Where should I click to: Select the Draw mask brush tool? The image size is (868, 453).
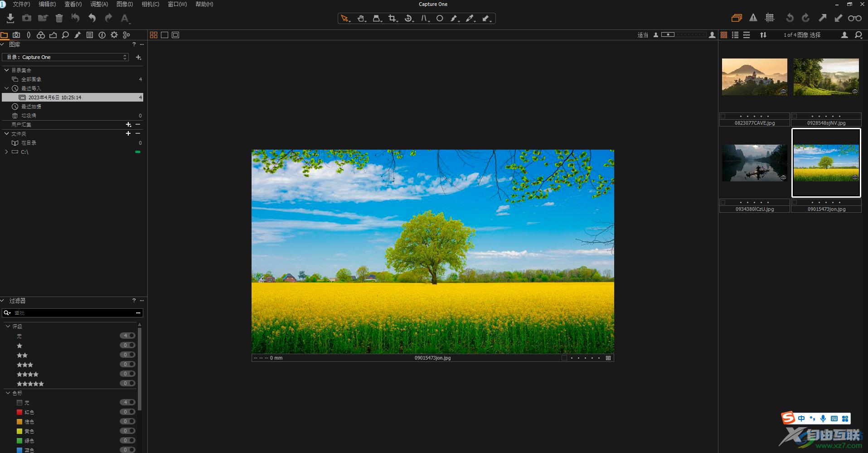pos(455,19)
